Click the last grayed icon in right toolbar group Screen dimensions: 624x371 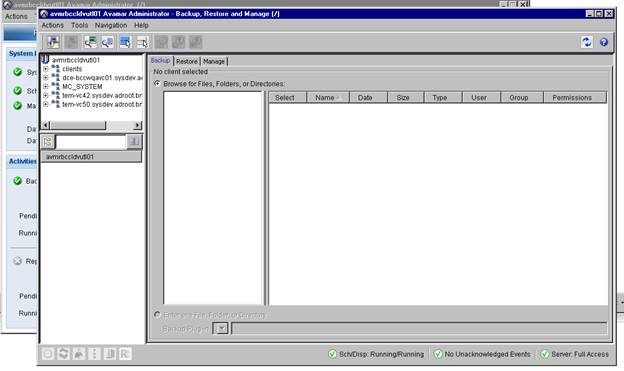tap(195, 42)
